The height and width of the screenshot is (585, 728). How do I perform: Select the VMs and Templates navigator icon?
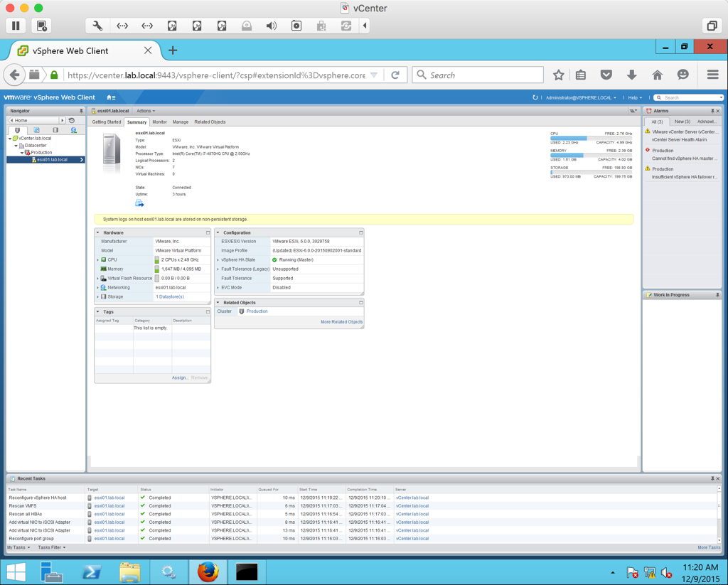(36, 130)
